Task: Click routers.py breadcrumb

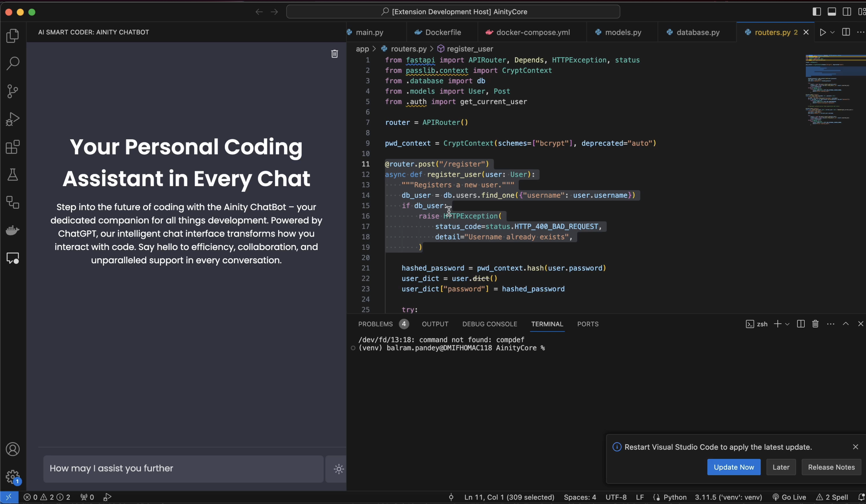Action: pyautogui.click(x=408, y=49)
